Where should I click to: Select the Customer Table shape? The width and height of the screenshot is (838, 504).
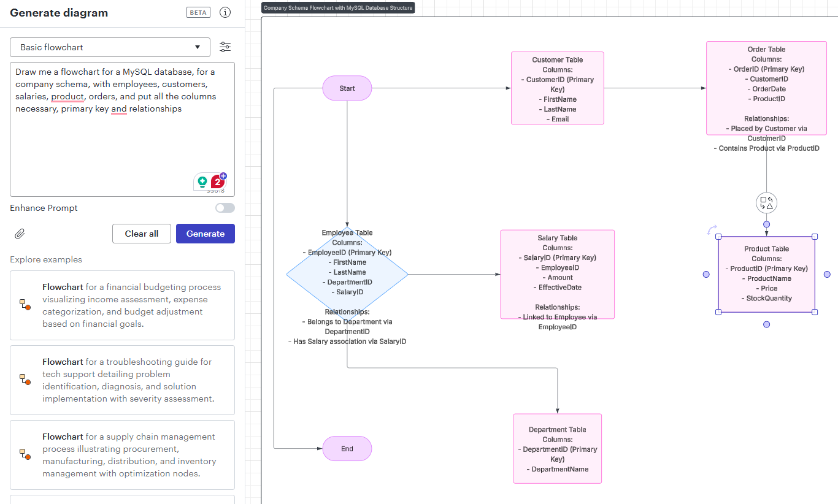point(558,88)
